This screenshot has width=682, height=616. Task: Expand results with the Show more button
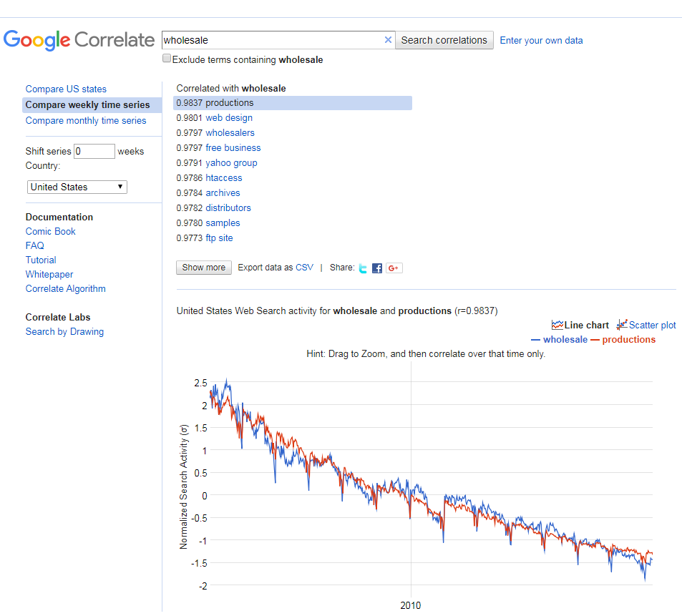click(x=203, y=268)
